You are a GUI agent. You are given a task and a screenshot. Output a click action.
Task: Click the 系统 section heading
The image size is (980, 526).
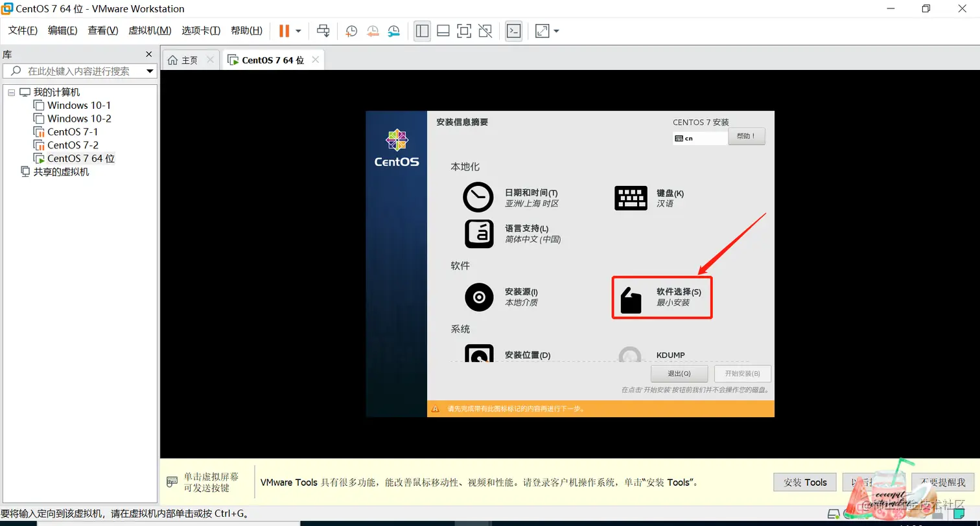pos(460,329)
